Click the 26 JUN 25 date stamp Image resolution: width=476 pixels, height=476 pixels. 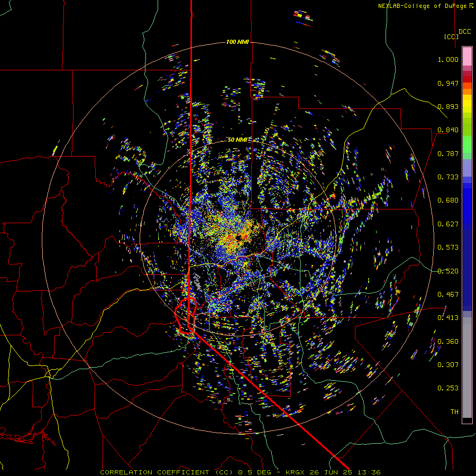332,472
